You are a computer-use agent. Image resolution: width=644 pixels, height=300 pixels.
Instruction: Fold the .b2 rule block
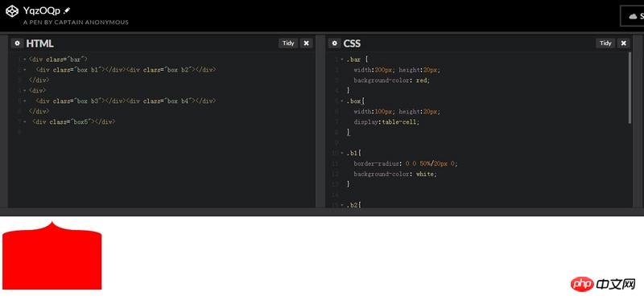[342, 205]
